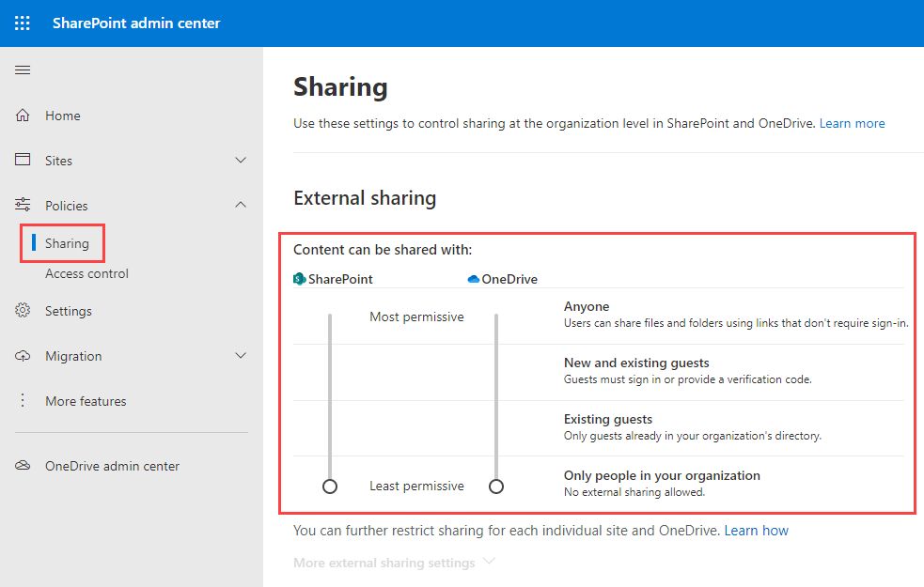Click Only people in your organization heading

662,476
